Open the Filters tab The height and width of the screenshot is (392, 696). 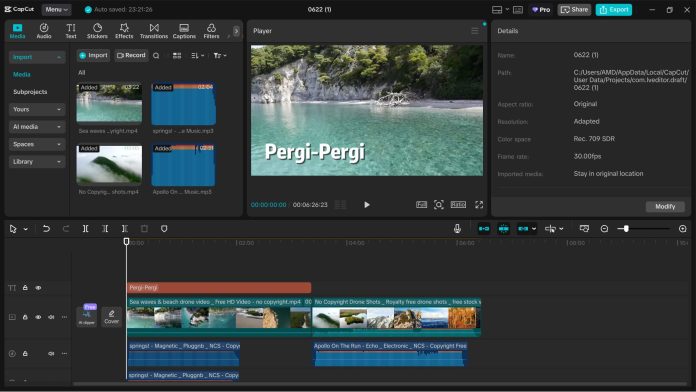pyautogui.click(x=211, y=31)
